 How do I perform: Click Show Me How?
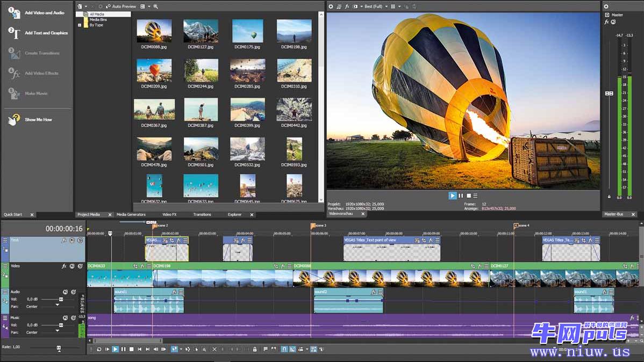[x=31, y=119]
